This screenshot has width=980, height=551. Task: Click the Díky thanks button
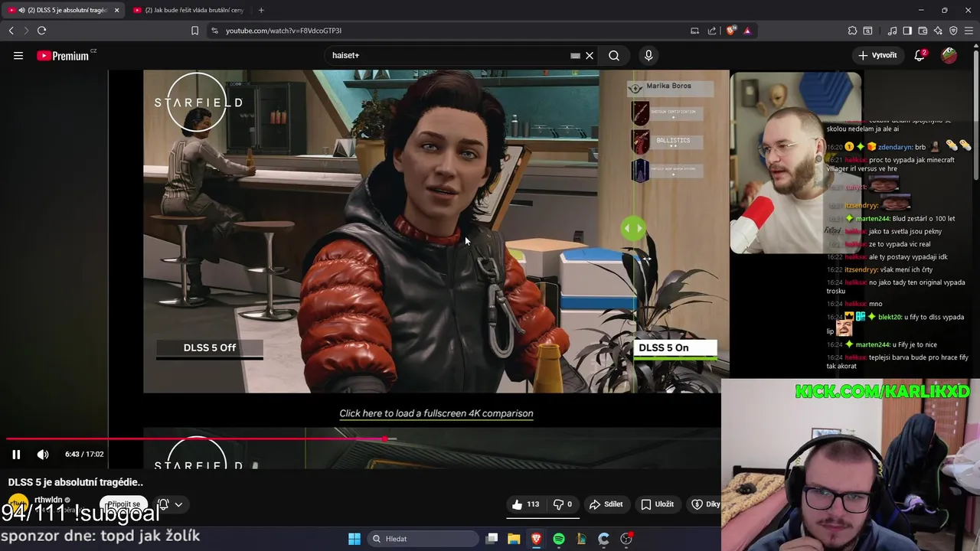pyautogui.click(x=705, y=504)
